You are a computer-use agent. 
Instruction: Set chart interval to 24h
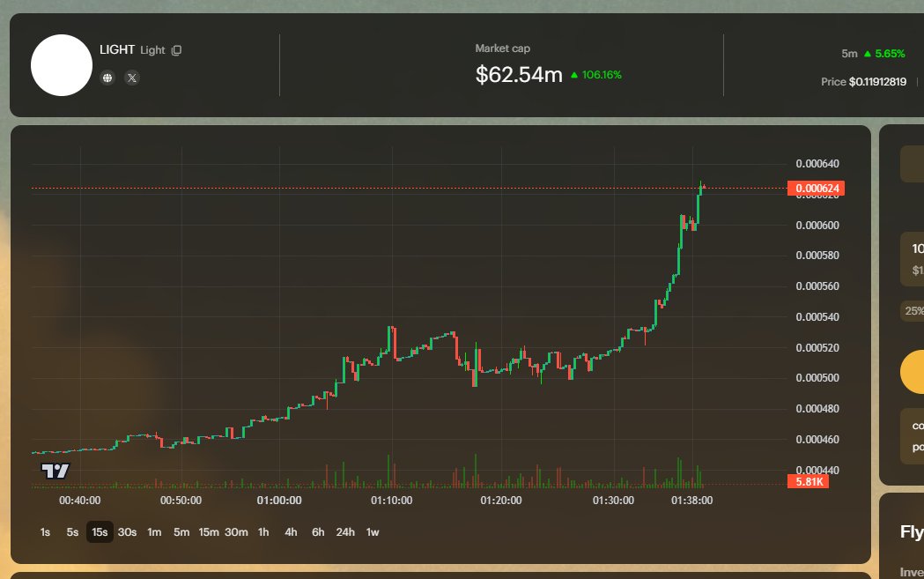(x=345, y=531)
